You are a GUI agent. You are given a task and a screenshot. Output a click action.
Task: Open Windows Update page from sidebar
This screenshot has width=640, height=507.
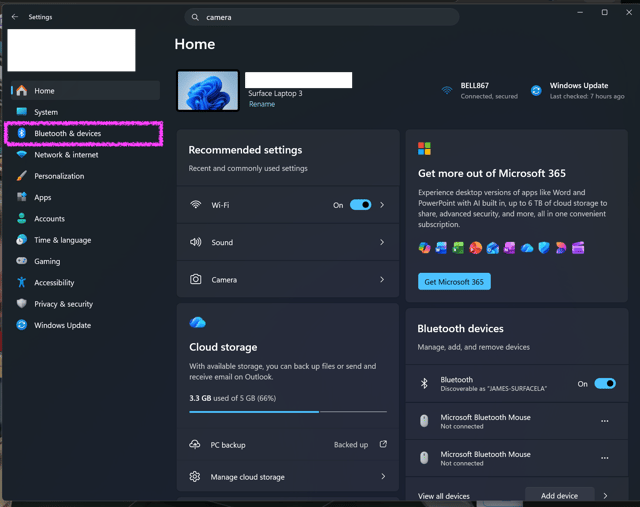click(85, 325)
